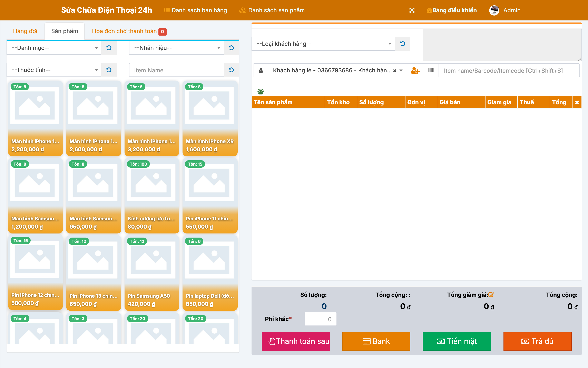Add Pin Samsung A50 product card
The height and width of the screenshot is (368, 588).
click(x=152, y=273)
